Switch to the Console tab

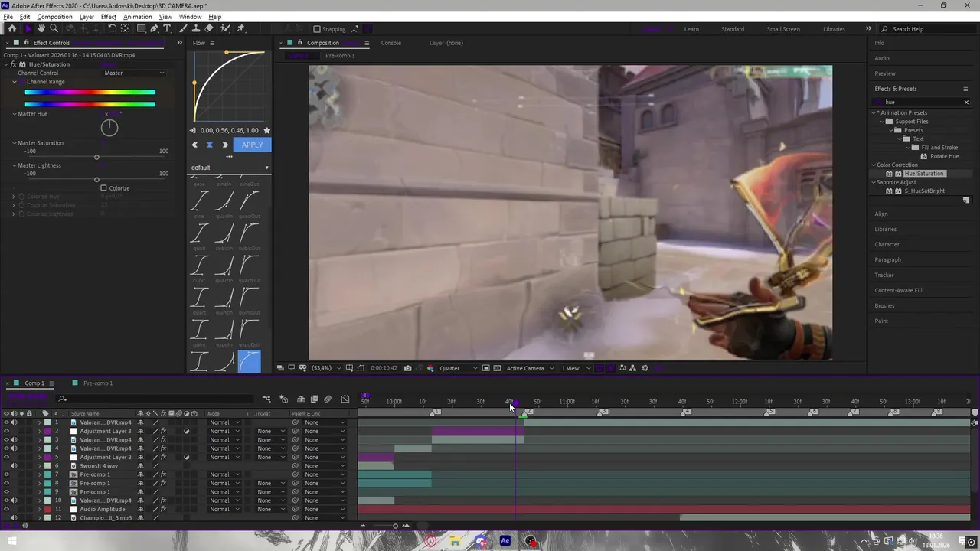coord(391,43)
